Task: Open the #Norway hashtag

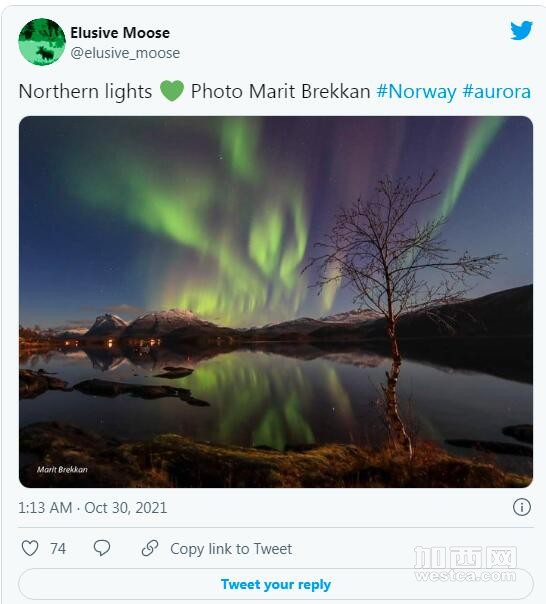Action: click(x=416, y=92)
